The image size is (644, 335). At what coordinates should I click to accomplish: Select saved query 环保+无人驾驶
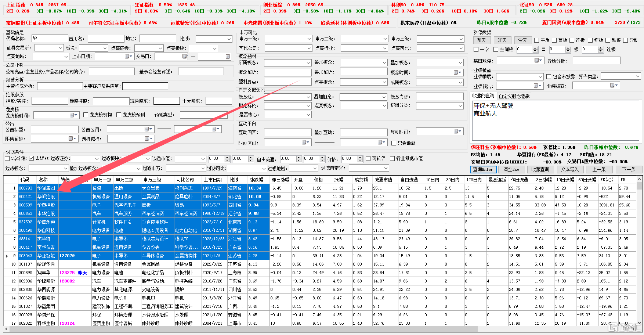493,106
